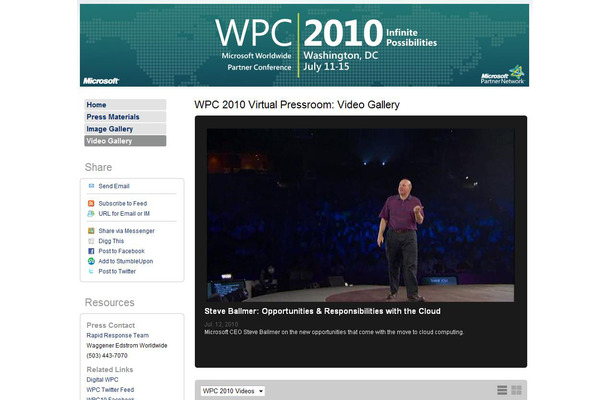Click the video description about cloud computing
610x400 pixels.
(334, 332)
